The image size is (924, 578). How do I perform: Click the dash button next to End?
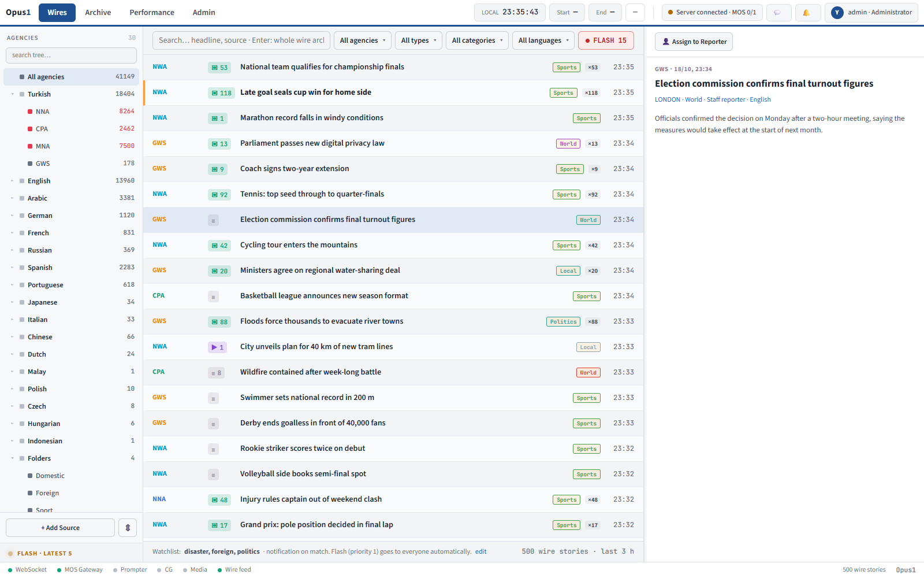pos(635,12)
